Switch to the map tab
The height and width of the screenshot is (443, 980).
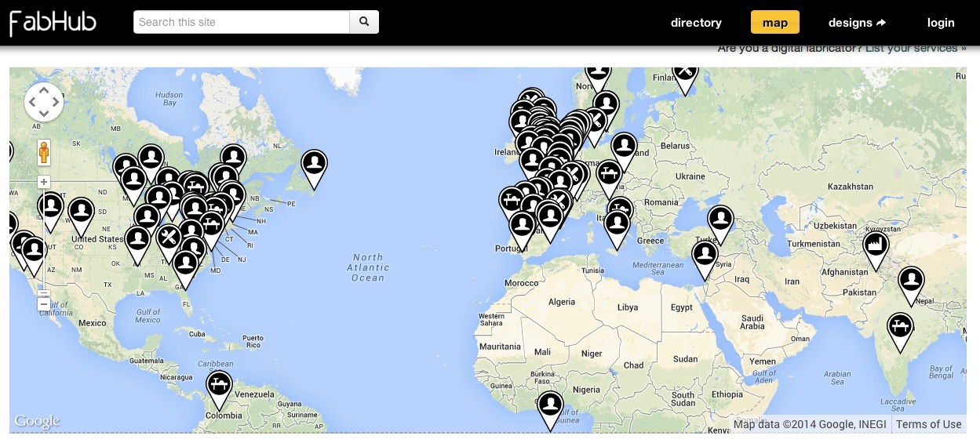click(x=774, y=23)
